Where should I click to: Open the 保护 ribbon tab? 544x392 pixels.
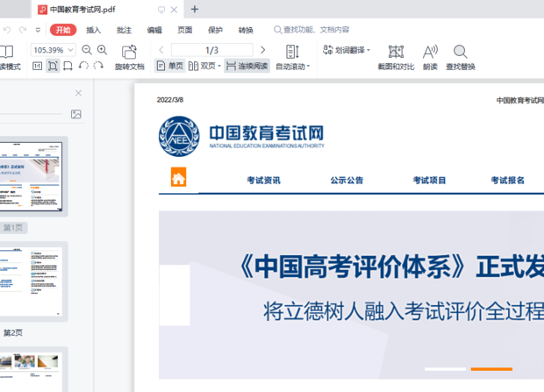pos(215,30)
